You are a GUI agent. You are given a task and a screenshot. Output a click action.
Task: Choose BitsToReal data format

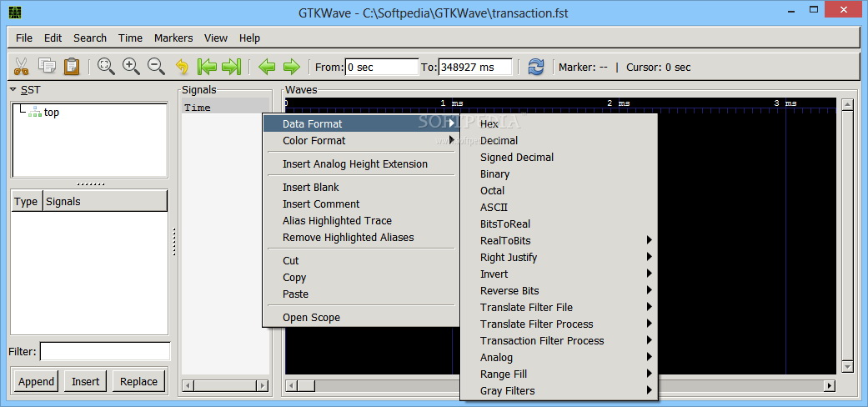coord(559,224)
